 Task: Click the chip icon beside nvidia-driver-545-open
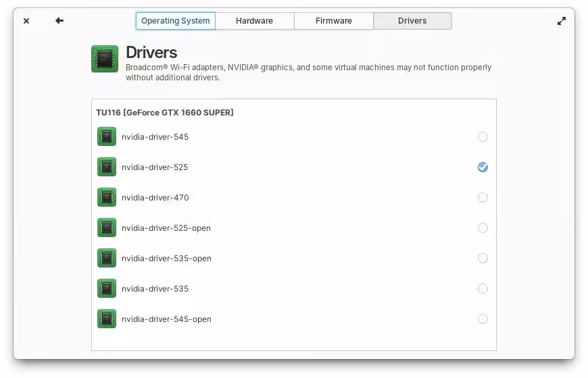107,319
